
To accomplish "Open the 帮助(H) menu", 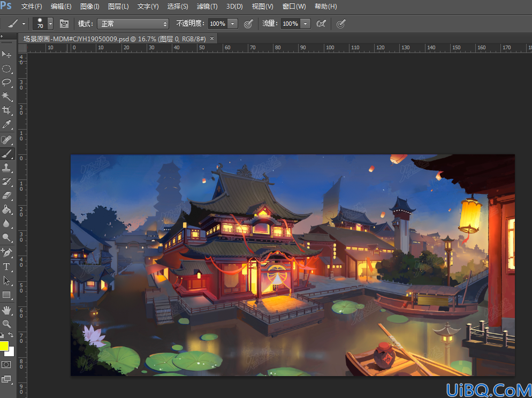I will point(326,6).
